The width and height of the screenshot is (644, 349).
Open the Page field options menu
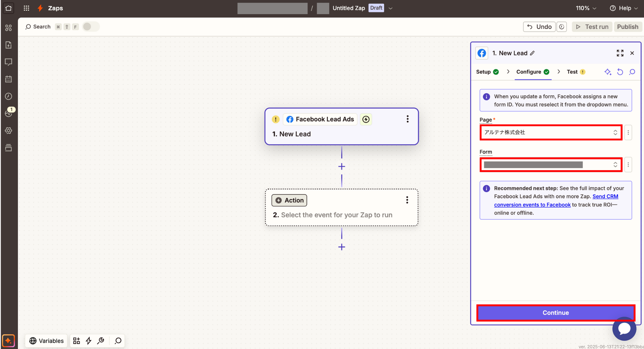pos(628,132)
